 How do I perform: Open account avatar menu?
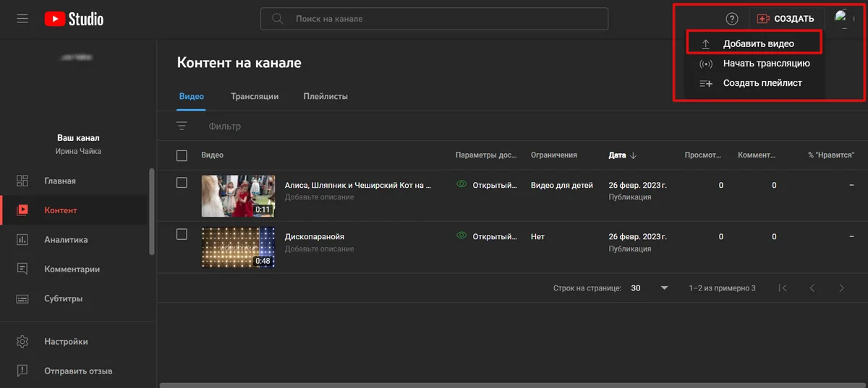843,19
